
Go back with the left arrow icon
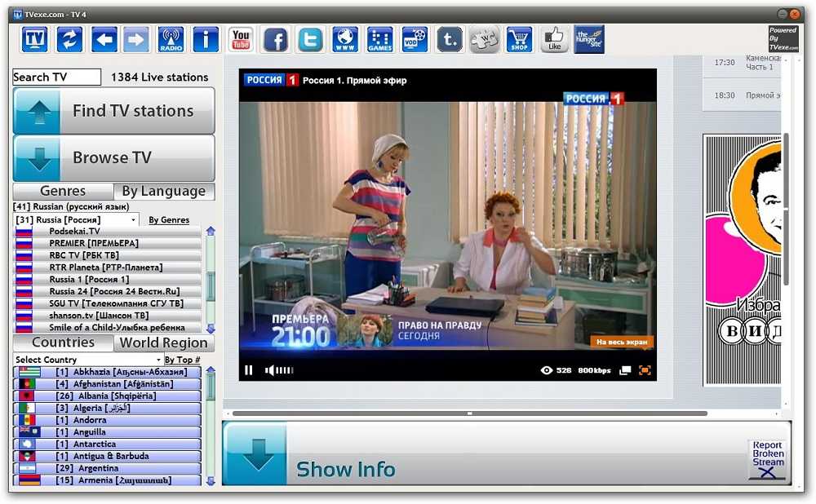pos(104,39)
